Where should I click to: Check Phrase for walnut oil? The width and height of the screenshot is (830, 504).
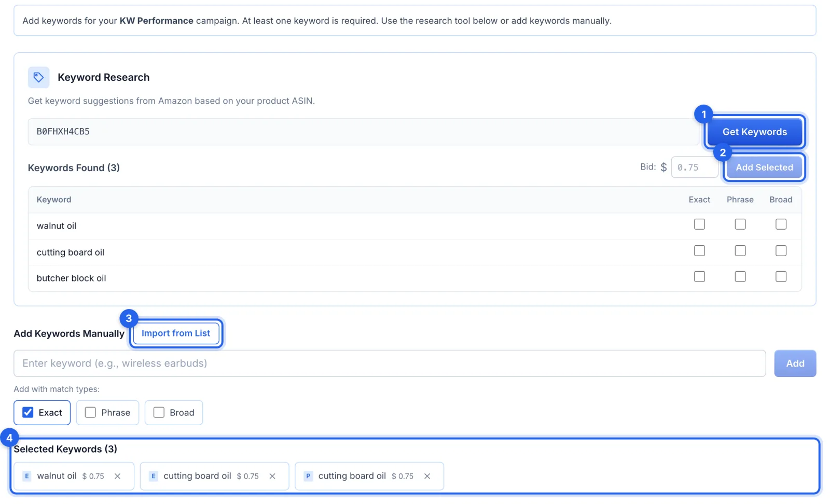(740, 225)
